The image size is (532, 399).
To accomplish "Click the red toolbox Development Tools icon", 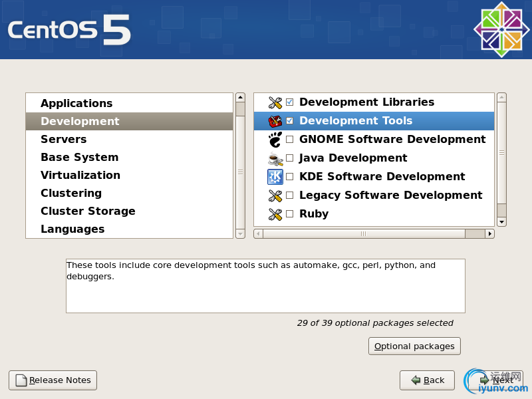I will point(275,121).
